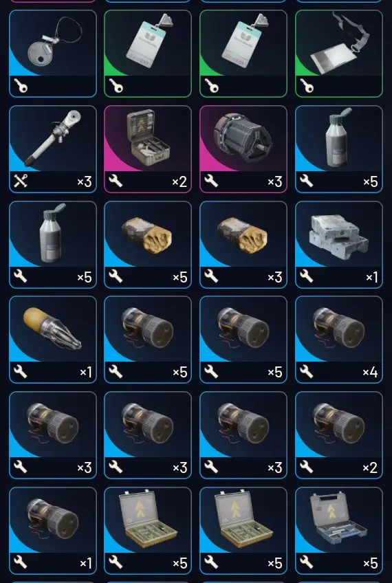
Task: Click the key icon under grey lanyard card
Action: (307, 86)
